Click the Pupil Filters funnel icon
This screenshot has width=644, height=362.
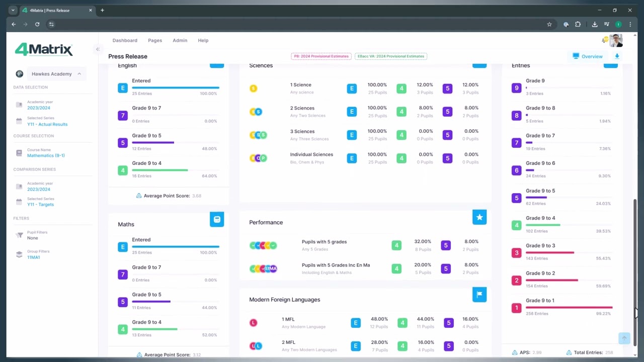[x=19, y=235]
